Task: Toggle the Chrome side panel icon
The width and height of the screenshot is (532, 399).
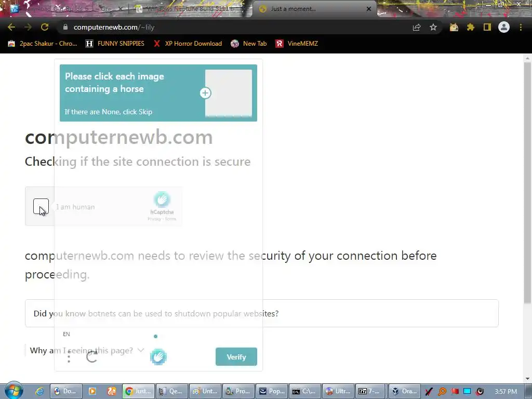Action: tap(487, 27)
